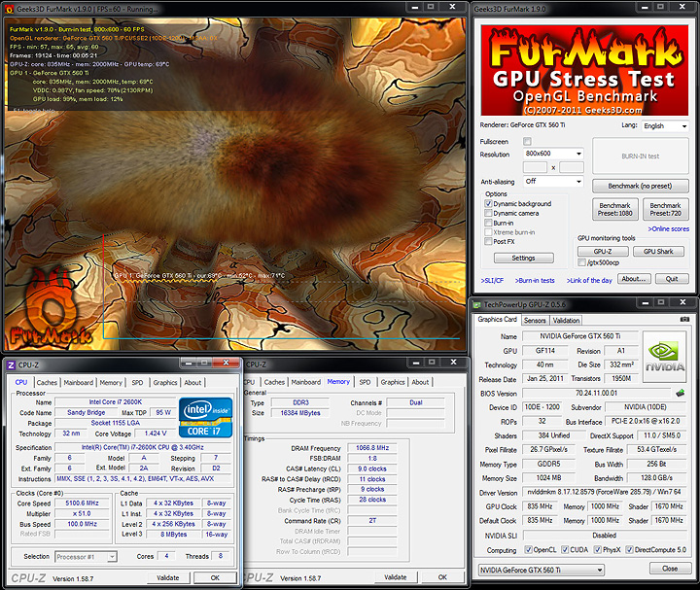This screenshot has height=590, width=700.
Task: Click the custom resolution height field
Action: 572,167
